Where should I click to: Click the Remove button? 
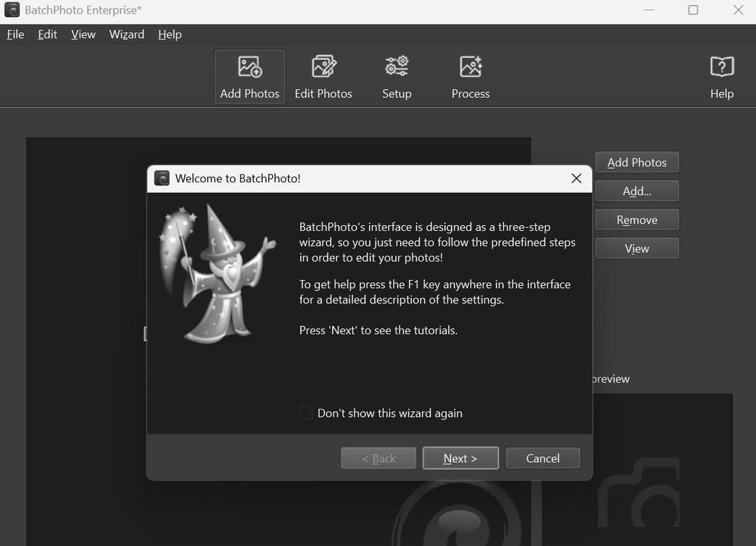click(636, 220)
